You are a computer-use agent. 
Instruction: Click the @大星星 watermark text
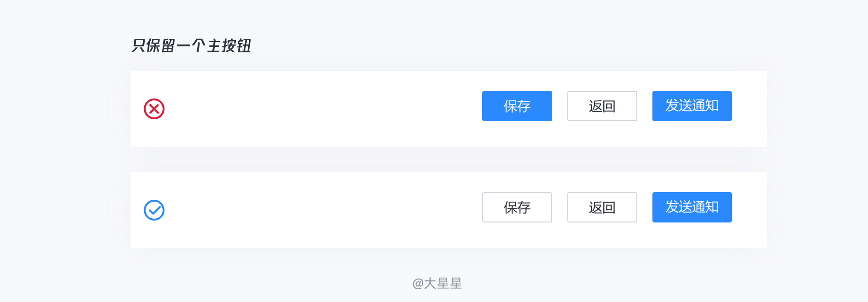click(x=437, y=284)
